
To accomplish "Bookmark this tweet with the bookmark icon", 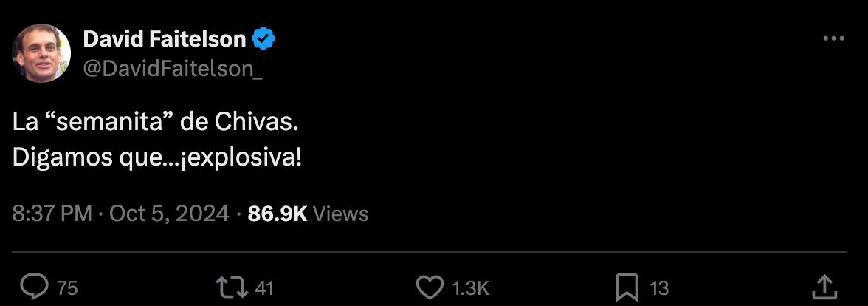I will tap(627, 287).
